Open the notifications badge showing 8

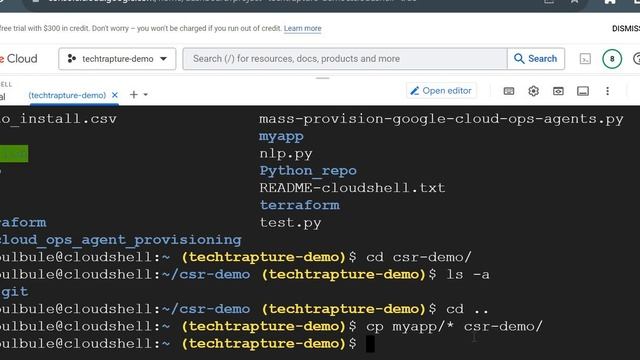click(x=612, y=59)
